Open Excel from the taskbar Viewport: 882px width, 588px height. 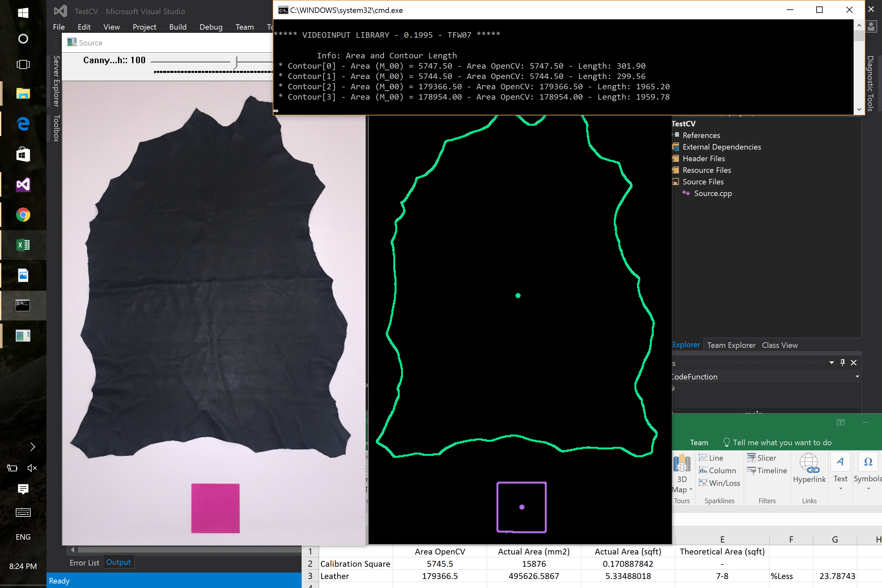pos(23,245)
